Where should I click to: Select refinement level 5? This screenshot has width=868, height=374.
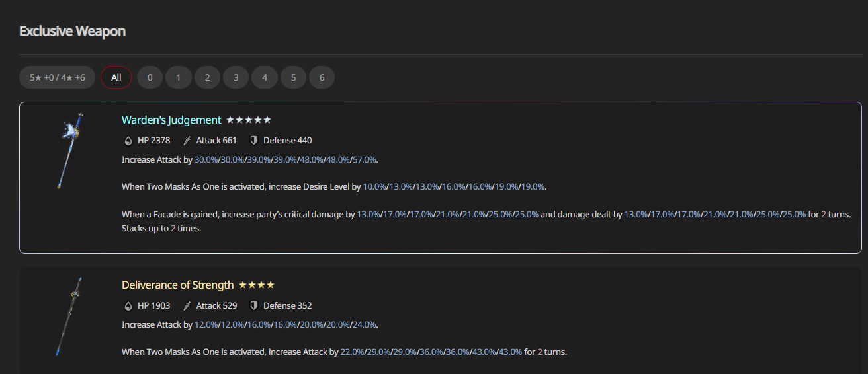tap(293, 77)
